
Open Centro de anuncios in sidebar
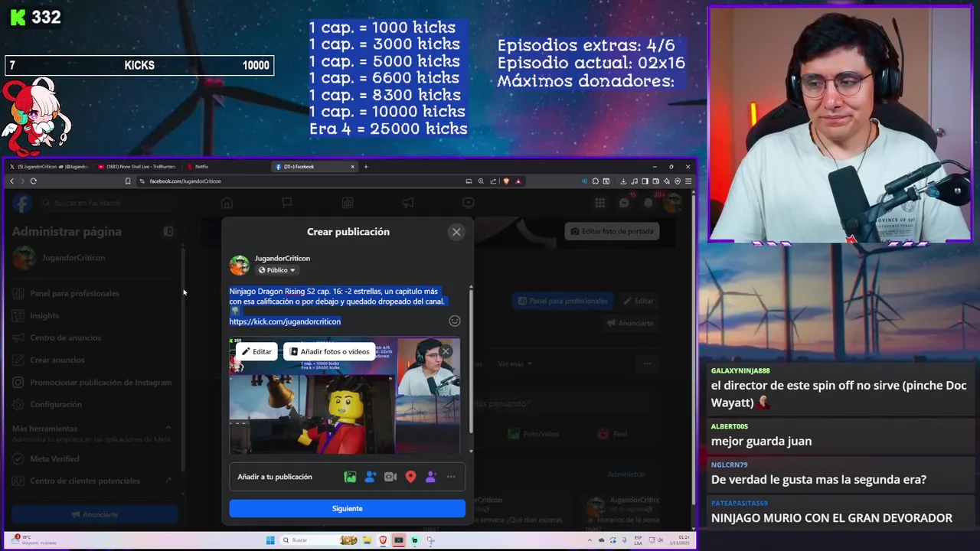click(65, 337)
